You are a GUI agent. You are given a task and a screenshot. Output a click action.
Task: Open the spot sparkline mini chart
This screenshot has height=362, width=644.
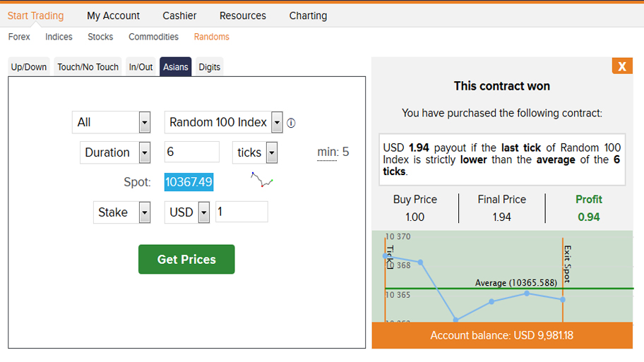pos(262,180)
